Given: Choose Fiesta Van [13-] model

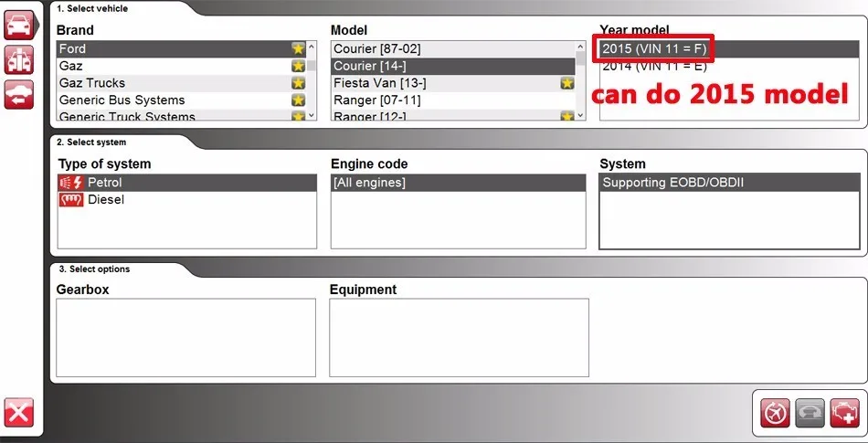Looking at the screenshot, I should (x=453, y=83).
